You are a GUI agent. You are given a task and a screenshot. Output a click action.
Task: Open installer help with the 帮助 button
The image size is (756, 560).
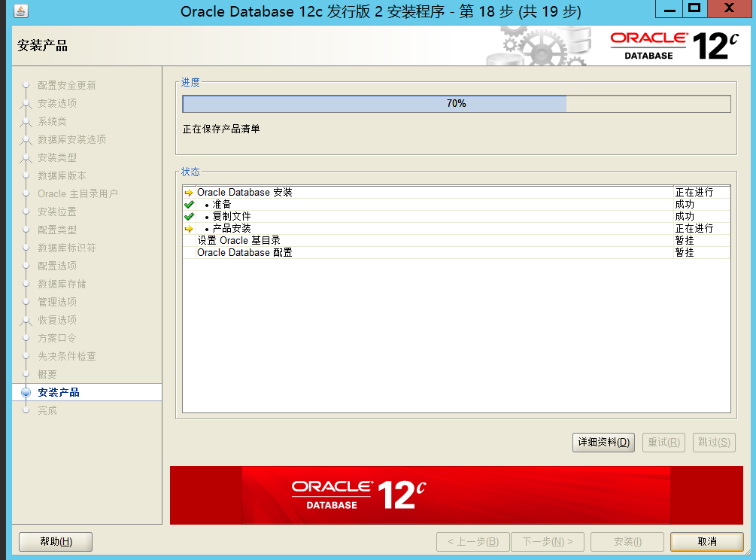click(55, 541)
